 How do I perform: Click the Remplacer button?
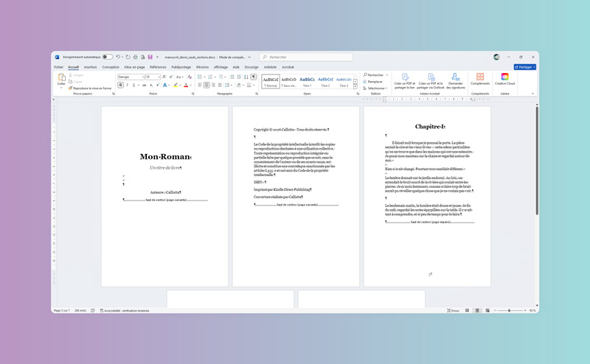point(373,82)
